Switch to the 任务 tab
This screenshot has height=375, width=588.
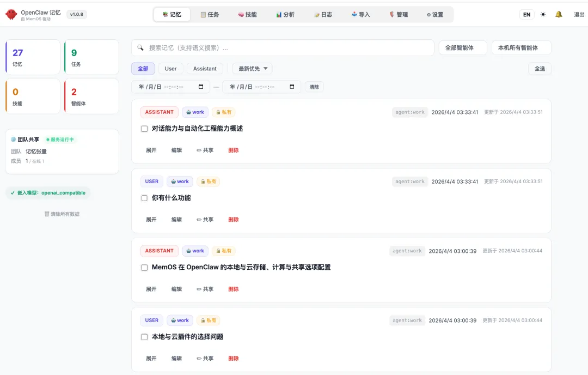[x=210, y=15]
